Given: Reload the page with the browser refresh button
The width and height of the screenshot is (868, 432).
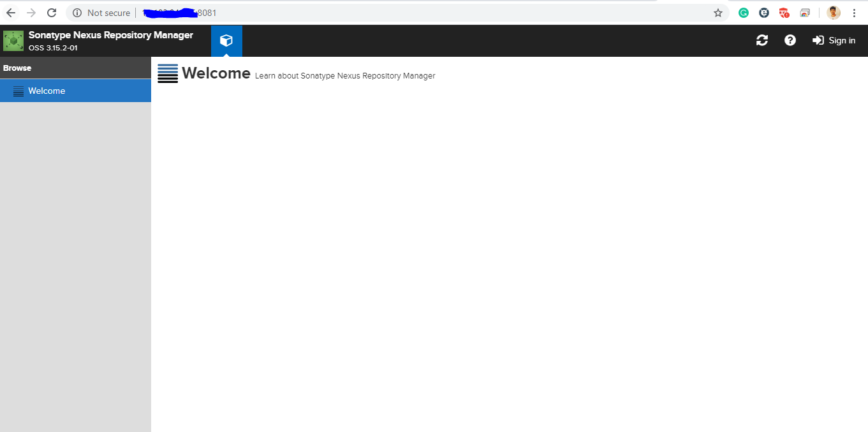Looking at the screenshot, I should tap(50, 12).
